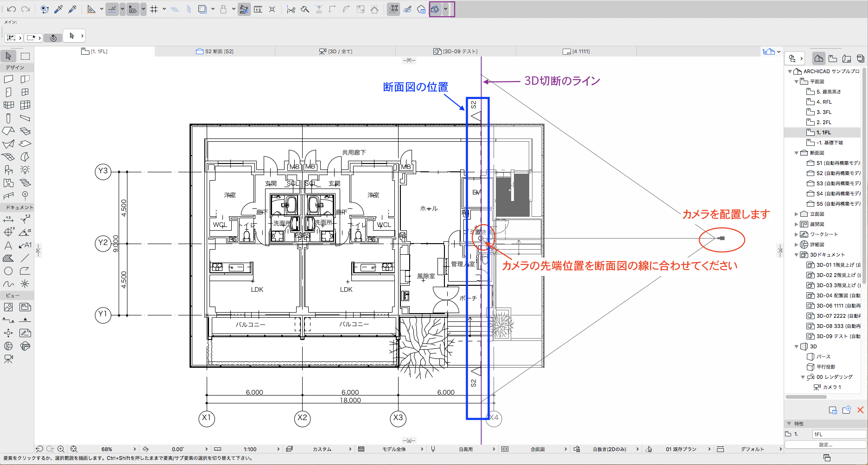Select the Window tool in toolbox
The image size is (868, 465).
[x=25, y=92]
